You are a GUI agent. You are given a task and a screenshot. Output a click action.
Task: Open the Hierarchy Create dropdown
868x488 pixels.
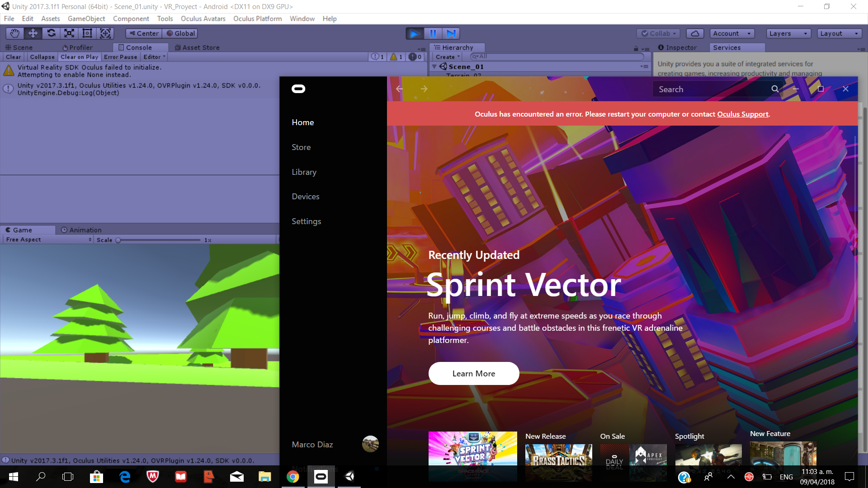tap(448, 57)
